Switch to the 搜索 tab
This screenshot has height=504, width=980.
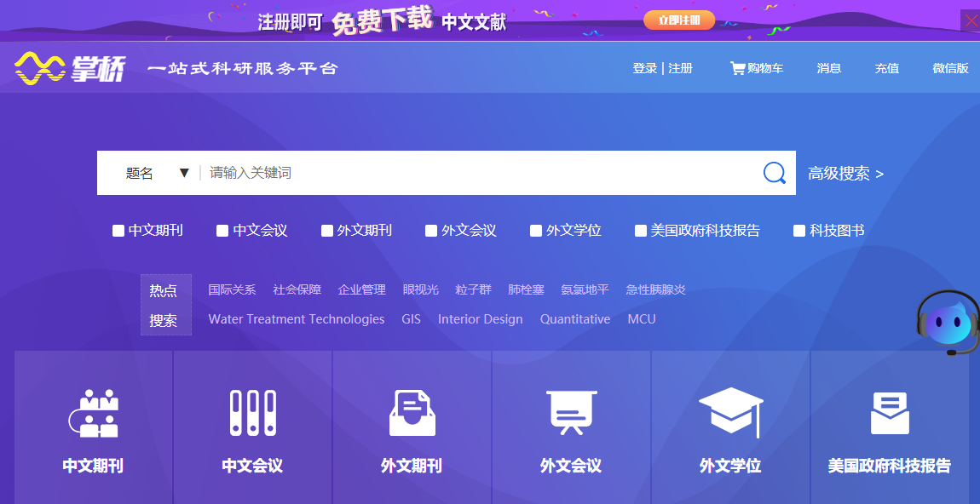165,320
